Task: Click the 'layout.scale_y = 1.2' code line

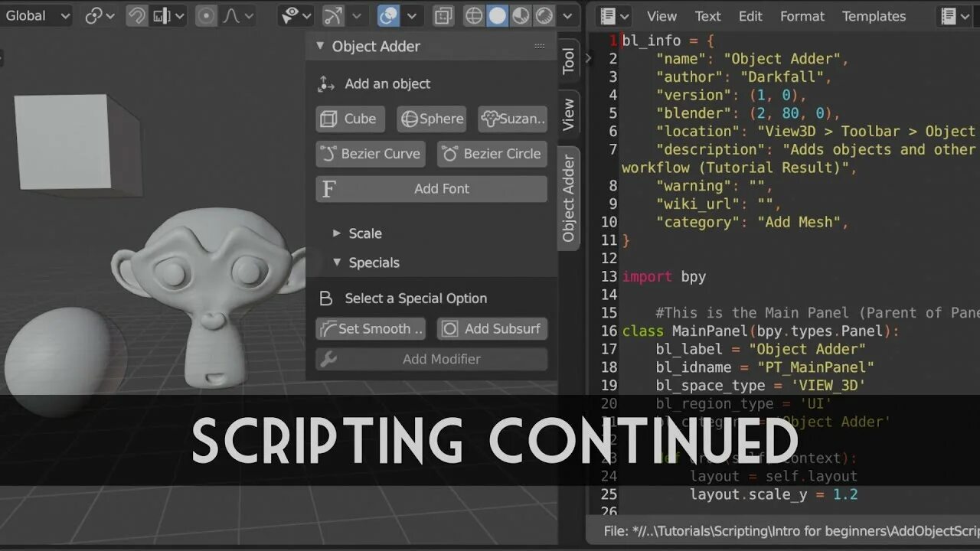Action: pos(773,494)
